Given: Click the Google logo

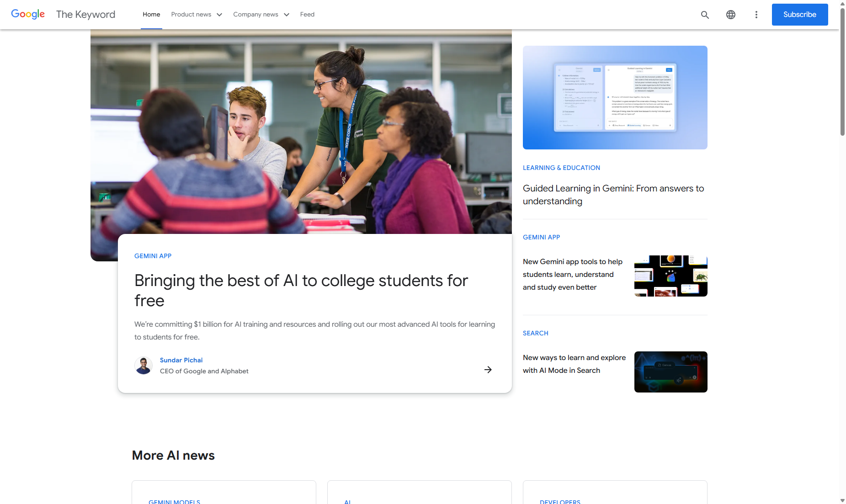Looking at the screenshot, I should (x=28, y=14).
